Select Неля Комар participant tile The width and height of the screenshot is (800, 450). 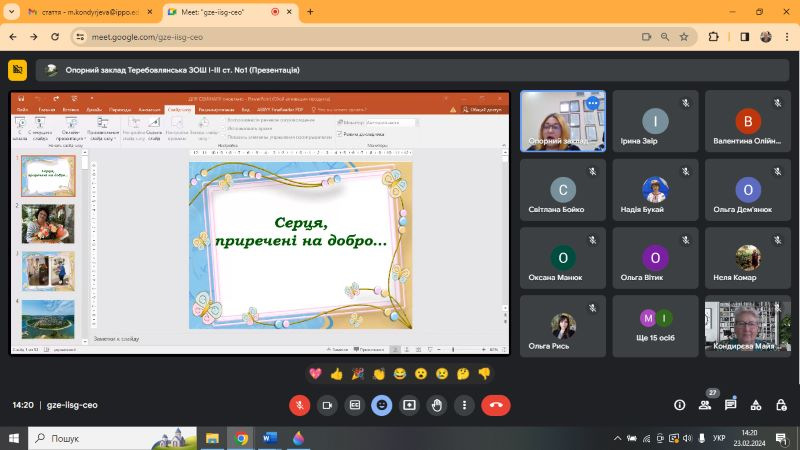[747, 258]
